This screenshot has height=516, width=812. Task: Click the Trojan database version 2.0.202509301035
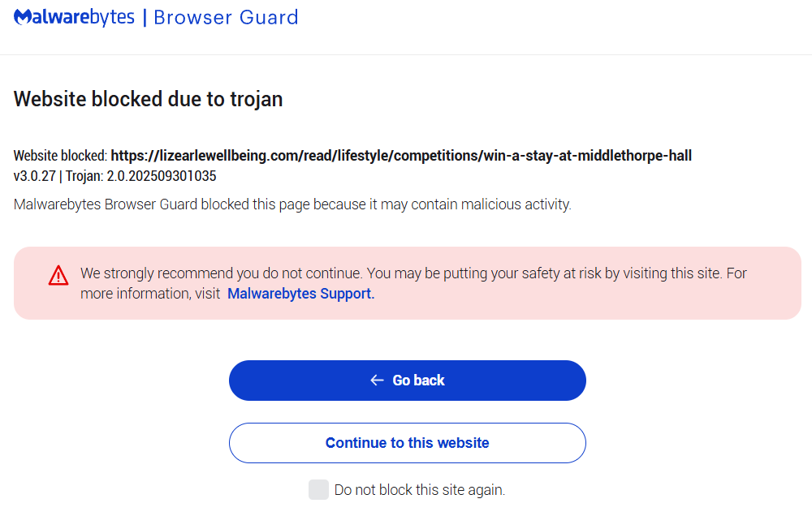pos(161,175)
